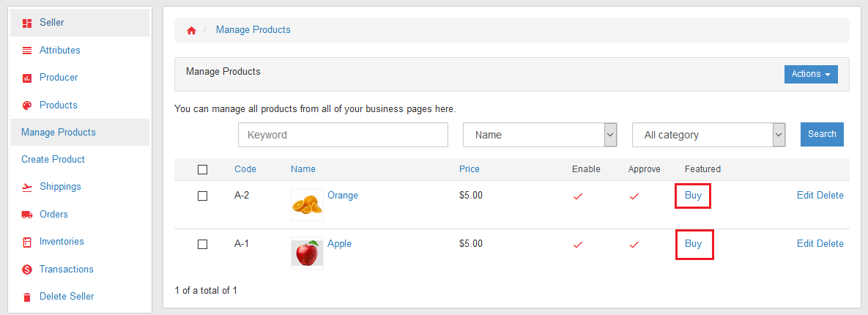Open Create Product in sidebar
The image size is (868, 315).
(53, 160)
